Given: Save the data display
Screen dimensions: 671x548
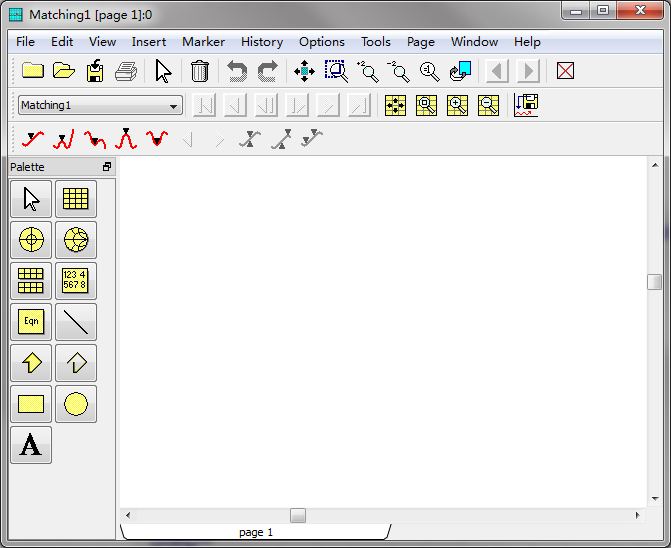Looking at the screenshot, I should click(x=95, y=71).
